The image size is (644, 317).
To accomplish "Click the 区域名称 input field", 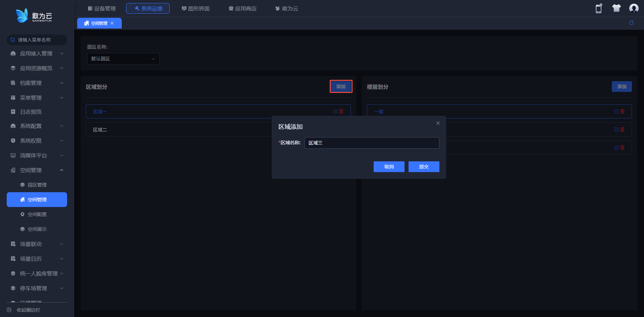I will (372, 143).
